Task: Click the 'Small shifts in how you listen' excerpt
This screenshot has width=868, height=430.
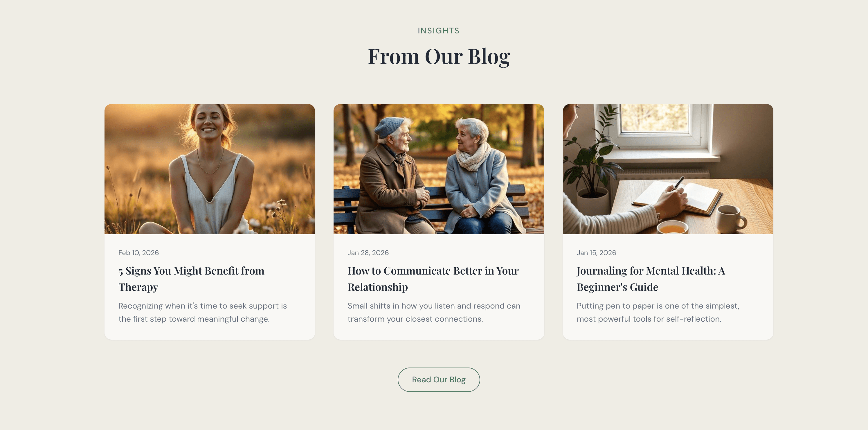Action: [x=434, y=312]
